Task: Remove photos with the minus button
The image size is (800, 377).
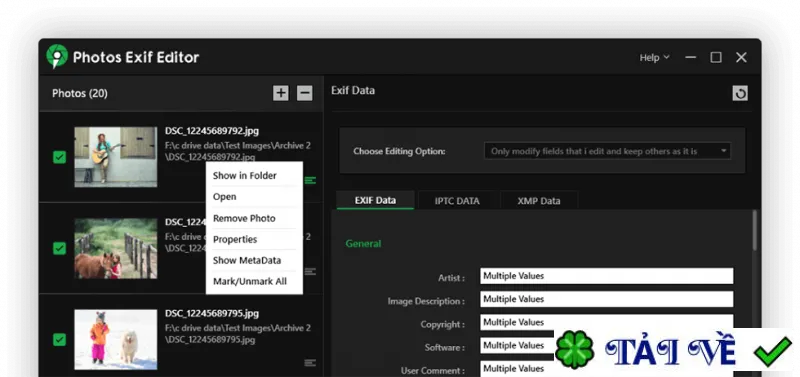Action: [x=305, y=93]
